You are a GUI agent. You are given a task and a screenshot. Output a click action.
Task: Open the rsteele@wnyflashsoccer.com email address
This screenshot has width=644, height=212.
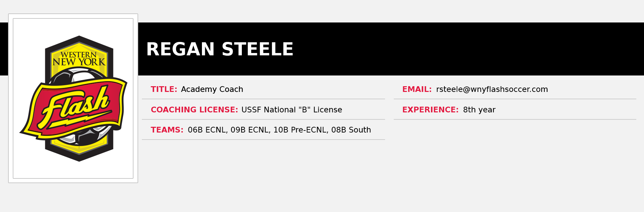click(492, 90)
